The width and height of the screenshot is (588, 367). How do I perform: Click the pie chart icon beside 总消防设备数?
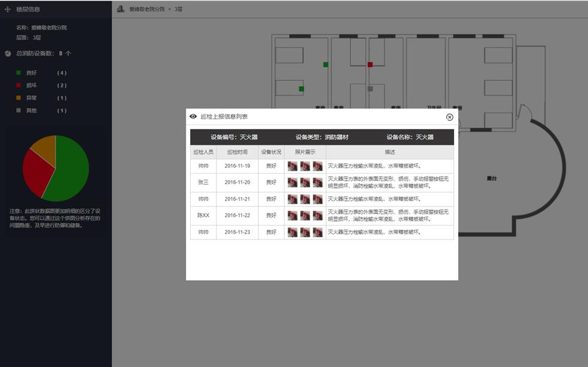pos(8,53)
